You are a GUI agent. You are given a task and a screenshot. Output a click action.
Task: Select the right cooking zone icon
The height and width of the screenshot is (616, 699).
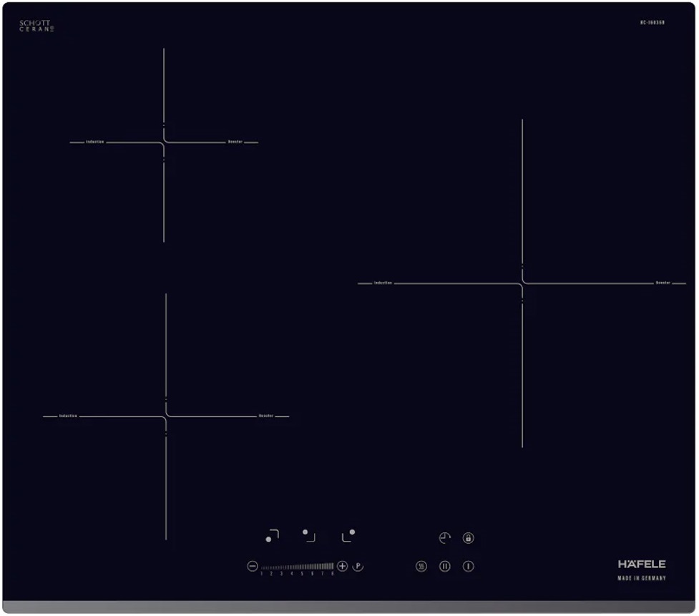[x=350, y=534]
